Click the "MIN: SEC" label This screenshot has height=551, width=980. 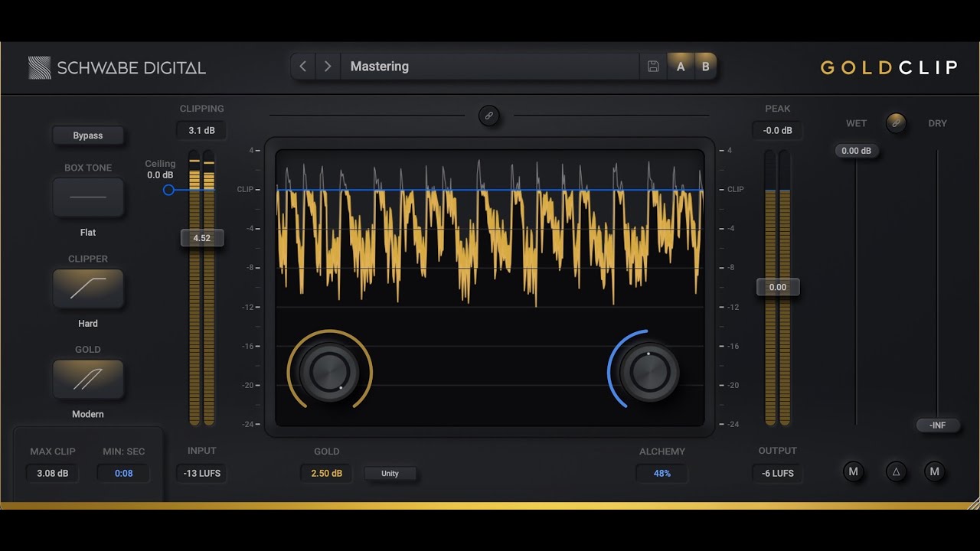(x=124, y=452)
